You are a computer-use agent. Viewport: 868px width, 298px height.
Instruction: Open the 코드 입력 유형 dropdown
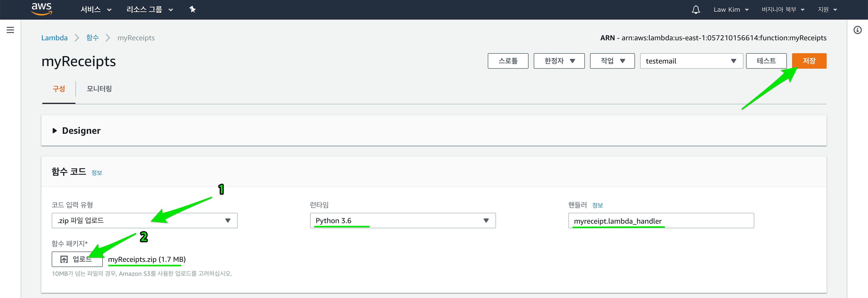(x=144, y=221)
